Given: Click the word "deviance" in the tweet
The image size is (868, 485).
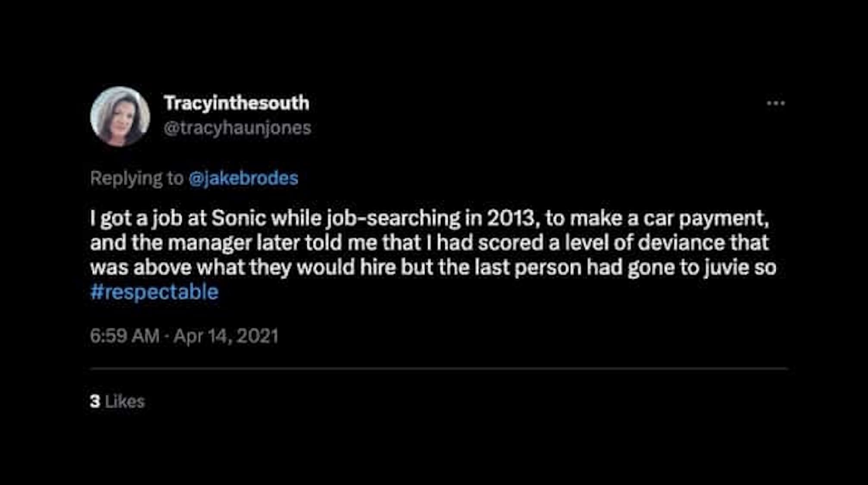Looking at the screenshot, I should coord(681,243).
